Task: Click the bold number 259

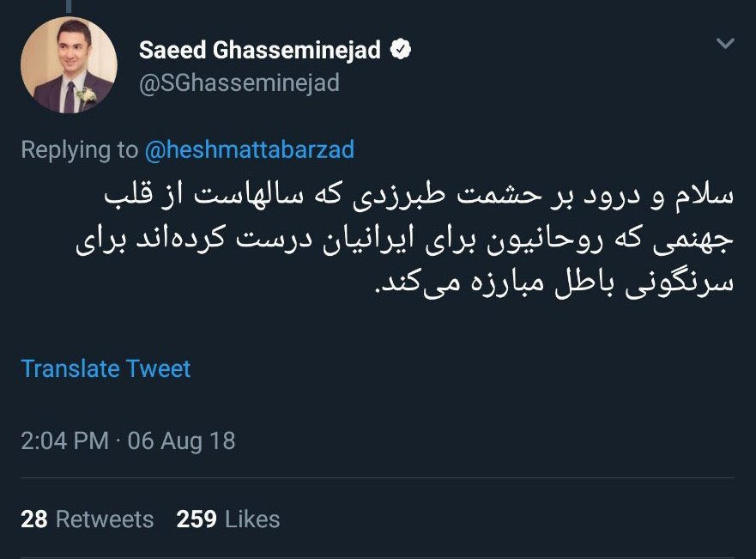Action: pos(197,520)
